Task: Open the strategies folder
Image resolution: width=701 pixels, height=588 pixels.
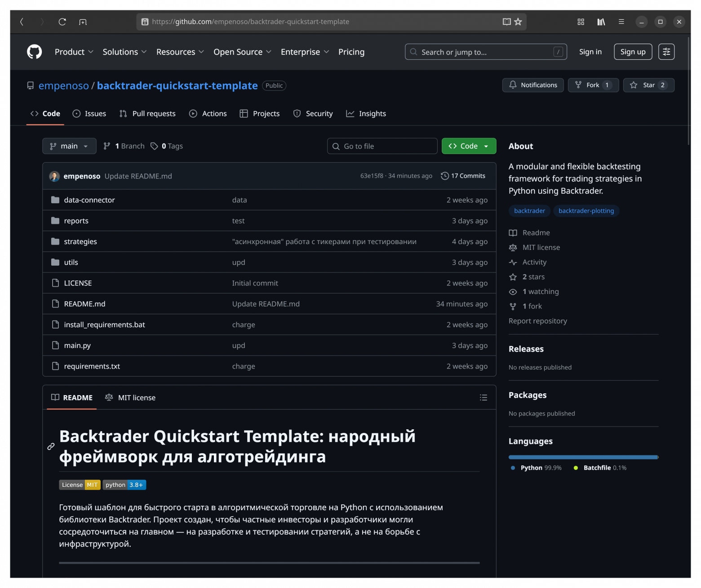Action: coord(80,241)
